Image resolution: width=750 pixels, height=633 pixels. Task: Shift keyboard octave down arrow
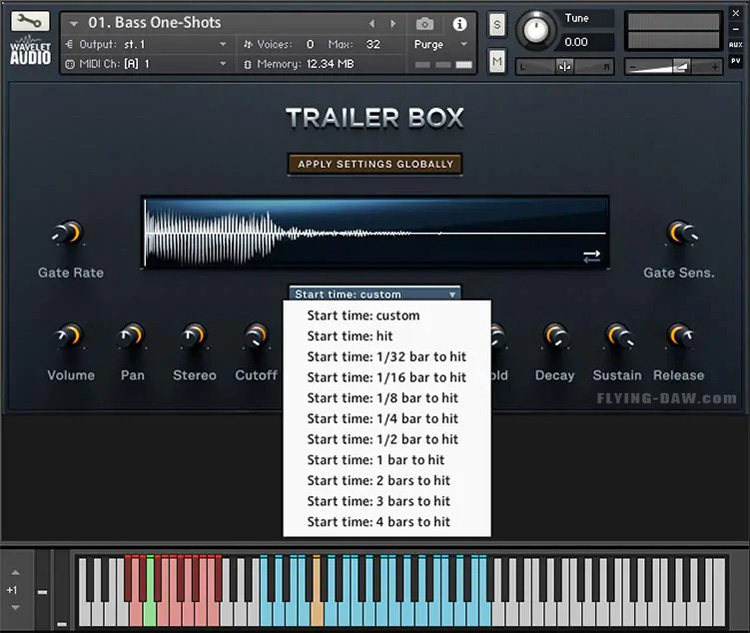pyautogui.click(x=15, y=608)
